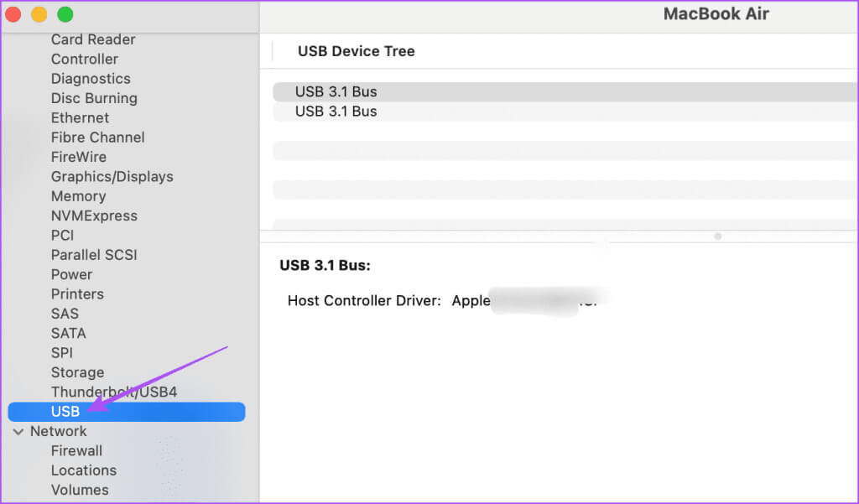Collapse the Network section chevron

click(18, 432)
